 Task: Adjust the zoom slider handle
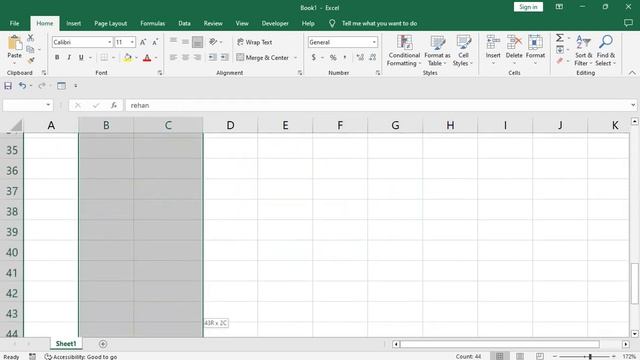coord(590,356)
